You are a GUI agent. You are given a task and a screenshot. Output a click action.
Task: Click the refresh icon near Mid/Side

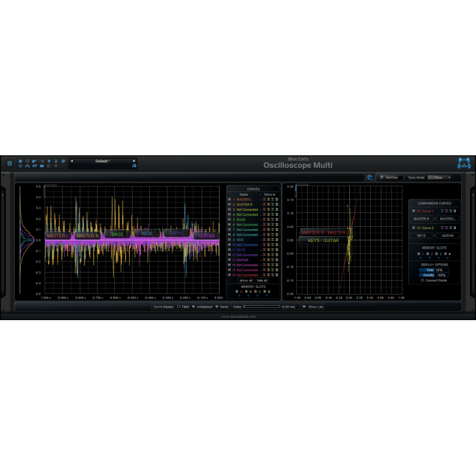pyautogui.click(x=370, y=178)
